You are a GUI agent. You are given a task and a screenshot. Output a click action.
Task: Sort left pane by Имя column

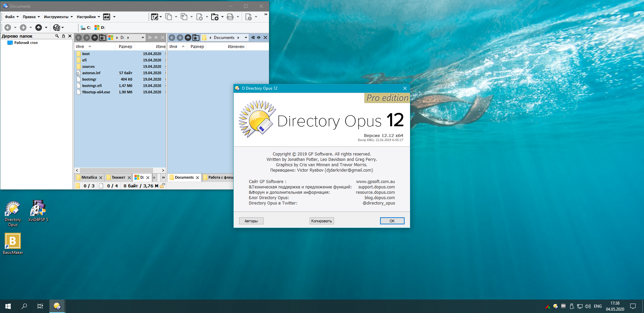pyautogui.click(x=80, y=47)
